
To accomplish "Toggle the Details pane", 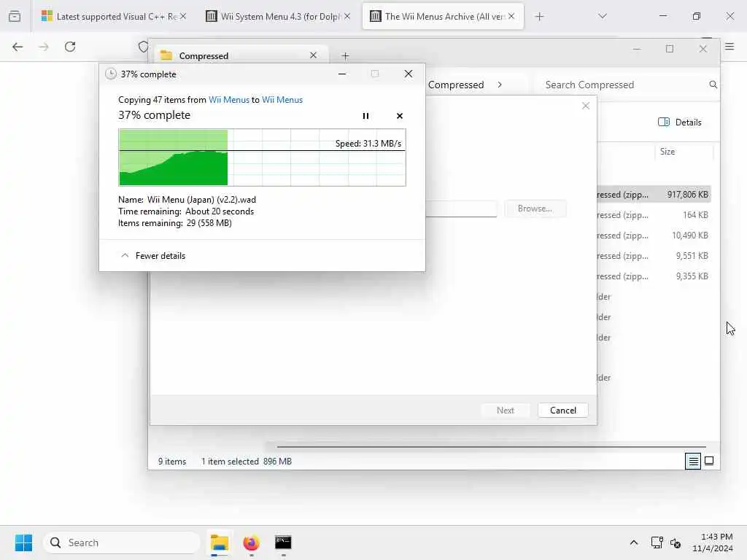I will click(680, 122).
